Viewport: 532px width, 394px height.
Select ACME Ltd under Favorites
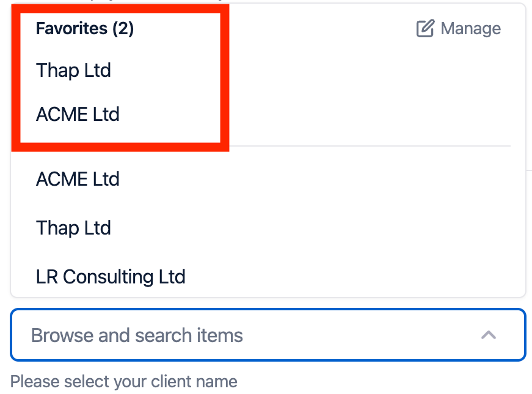coord(78,114)
